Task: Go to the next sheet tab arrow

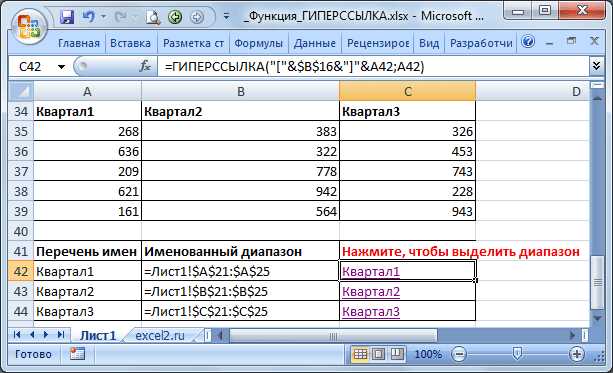Action: click(46, 334)
